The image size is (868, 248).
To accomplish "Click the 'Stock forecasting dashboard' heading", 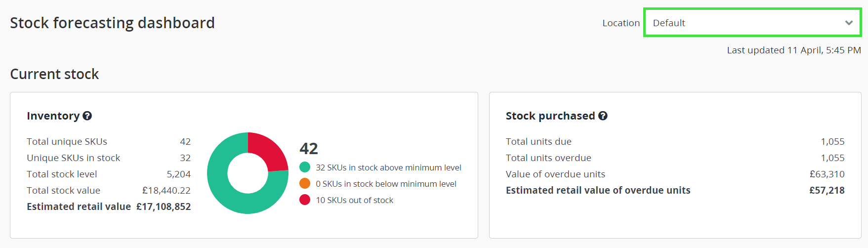I will (x=112, y=23).
